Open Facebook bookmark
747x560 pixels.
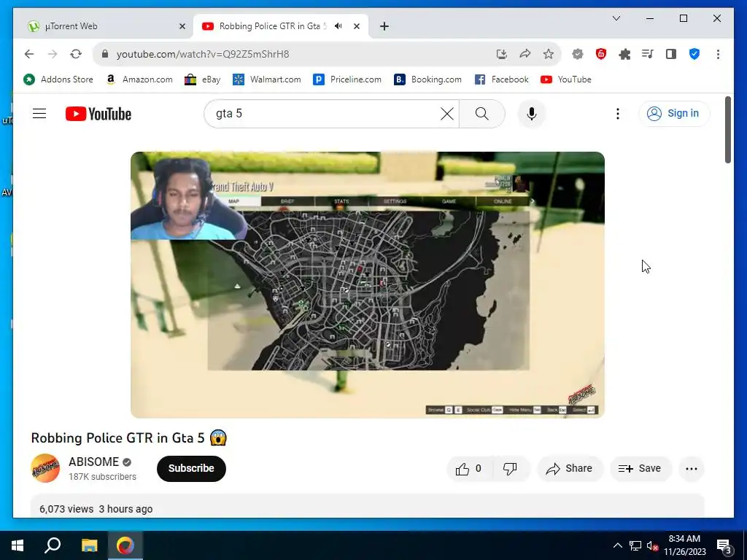pyautogui.click(x=502, y=79)
